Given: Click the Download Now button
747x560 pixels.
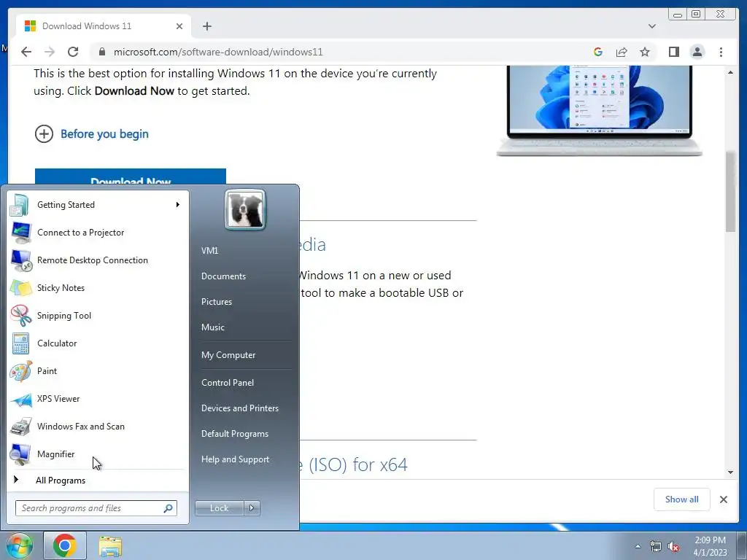Looking at the screenshot, I should pos(131,176).
